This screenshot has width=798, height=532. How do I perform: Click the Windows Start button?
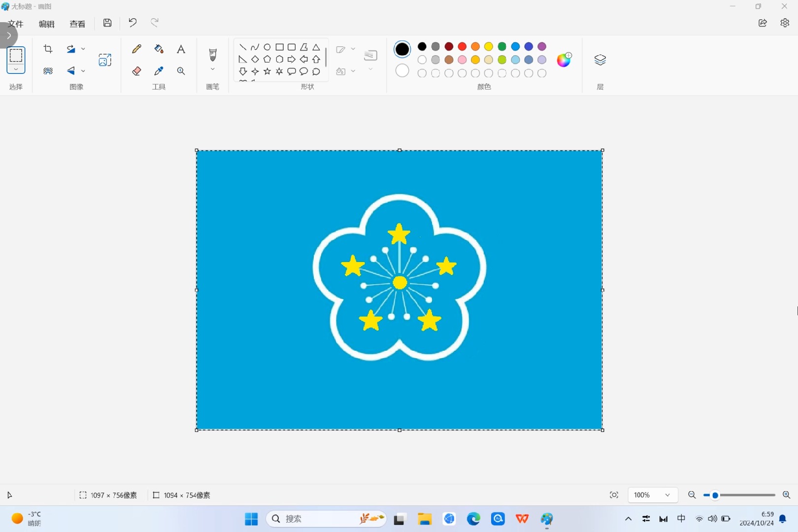(251, 519)
